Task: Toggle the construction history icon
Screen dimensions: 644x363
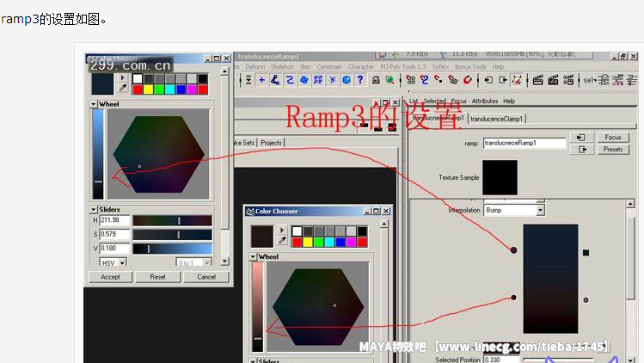Action: click(x=517, y=80)
